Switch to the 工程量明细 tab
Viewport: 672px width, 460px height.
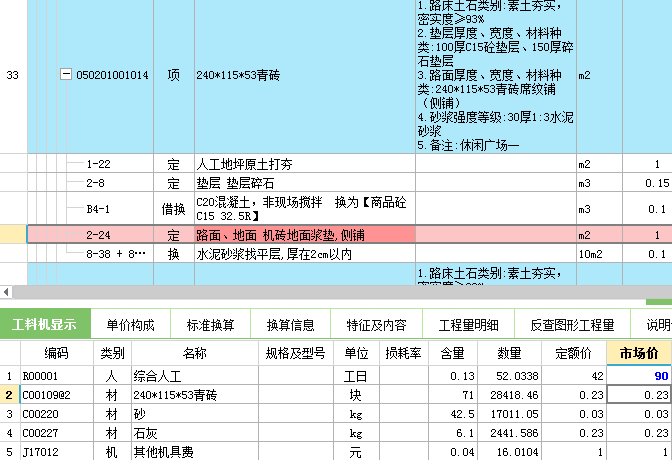tap(468, 325)
